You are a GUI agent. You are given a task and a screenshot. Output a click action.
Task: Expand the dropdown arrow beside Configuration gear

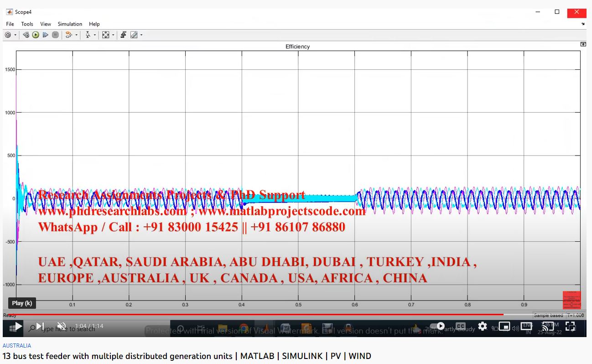15,35
